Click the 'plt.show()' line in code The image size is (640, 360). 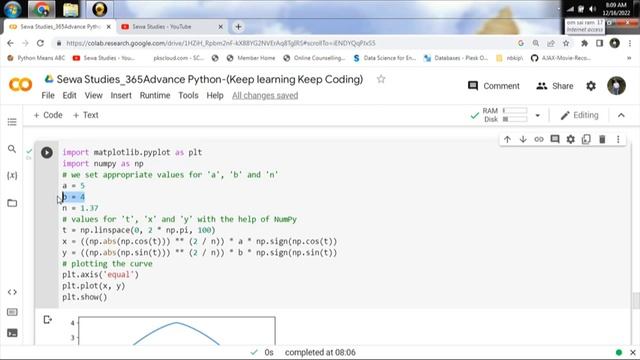[x=84, y=297]
